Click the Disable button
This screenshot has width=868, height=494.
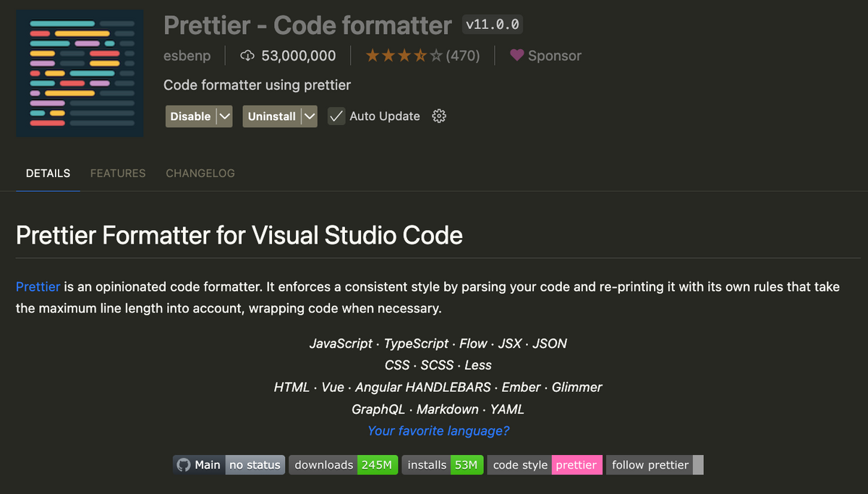(x=190, y=116)
